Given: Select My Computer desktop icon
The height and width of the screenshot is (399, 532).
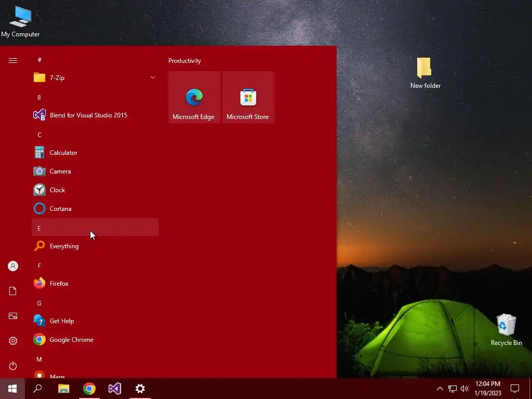Looking at the screenshot, I should (20, 22).
